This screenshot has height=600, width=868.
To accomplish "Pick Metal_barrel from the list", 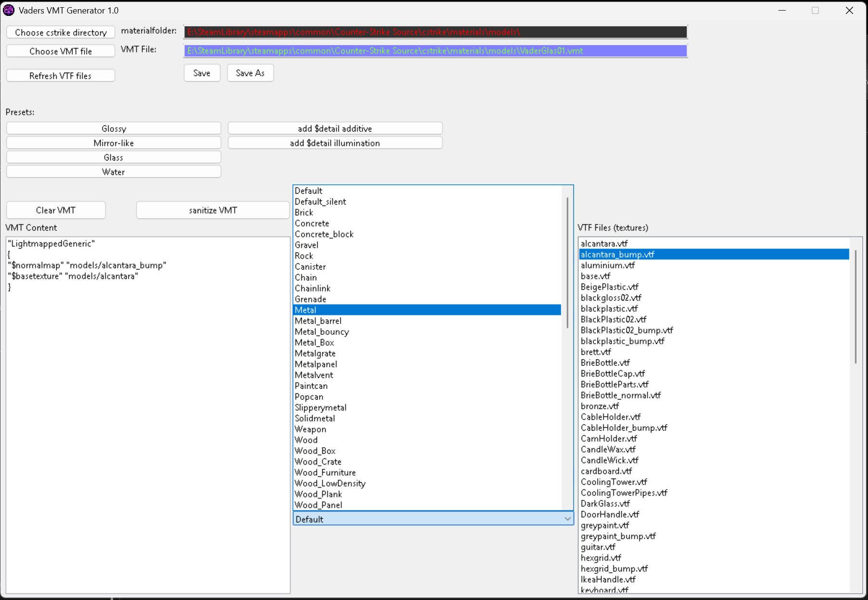I will pos(427,321).
